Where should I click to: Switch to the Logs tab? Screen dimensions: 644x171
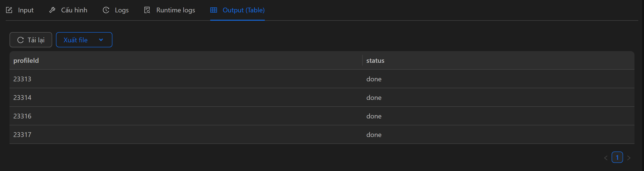[x=121, y=10]
